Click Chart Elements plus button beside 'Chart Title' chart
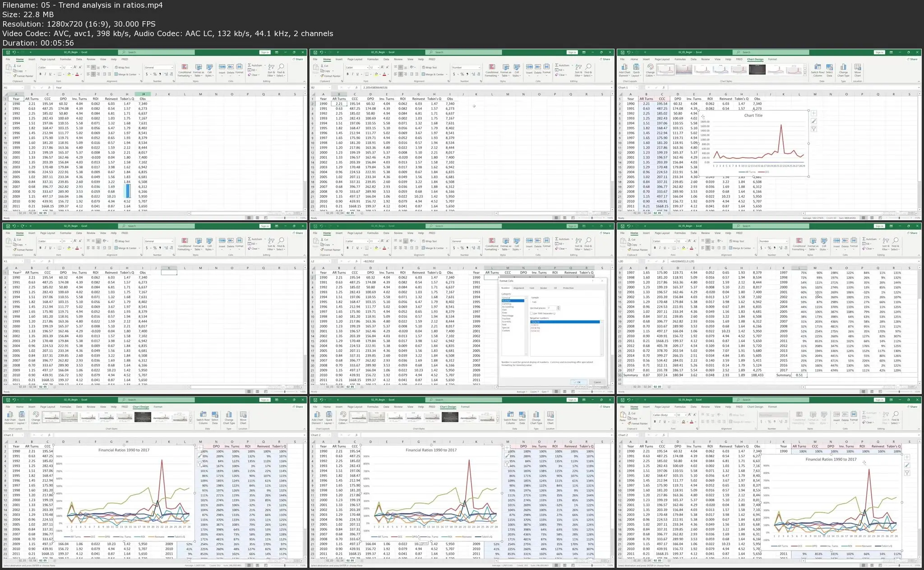 pyautogui.click(x=814, y=113)
